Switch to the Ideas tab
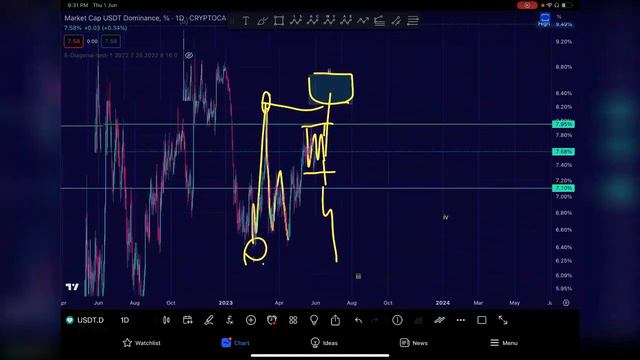640x360 pixels. pyautogui.click(x=324, y=343)
